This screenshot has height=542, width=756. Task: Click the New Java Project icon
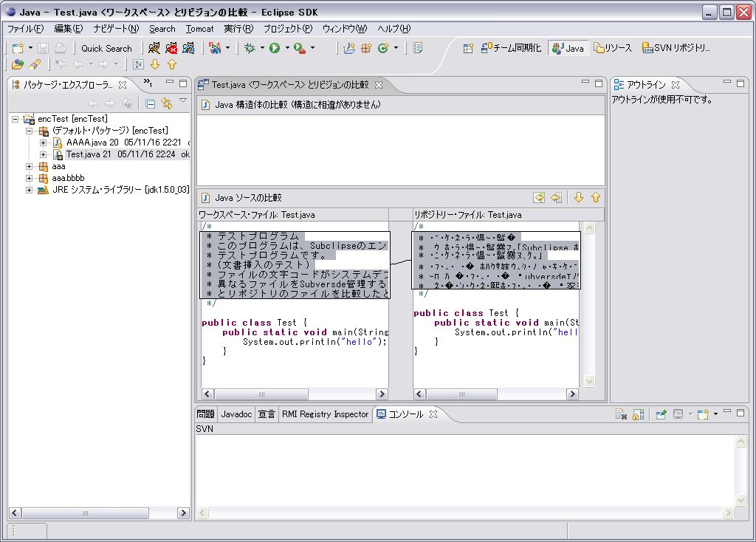[349, 48]
